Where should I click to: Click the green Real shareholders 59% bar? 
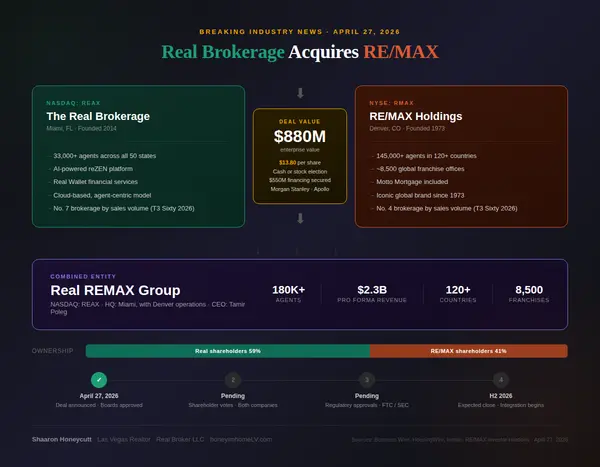pos(228,351)
